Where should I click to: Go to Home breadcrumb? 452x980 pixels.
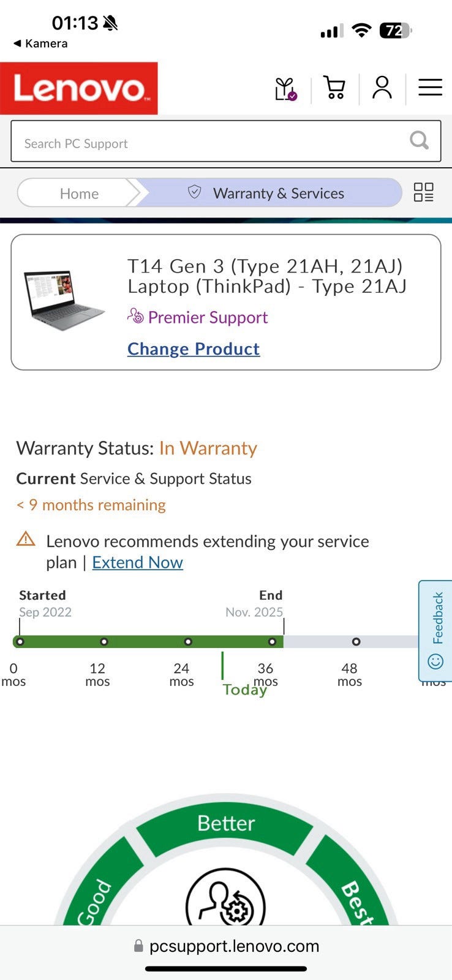(x=79, y=194)
